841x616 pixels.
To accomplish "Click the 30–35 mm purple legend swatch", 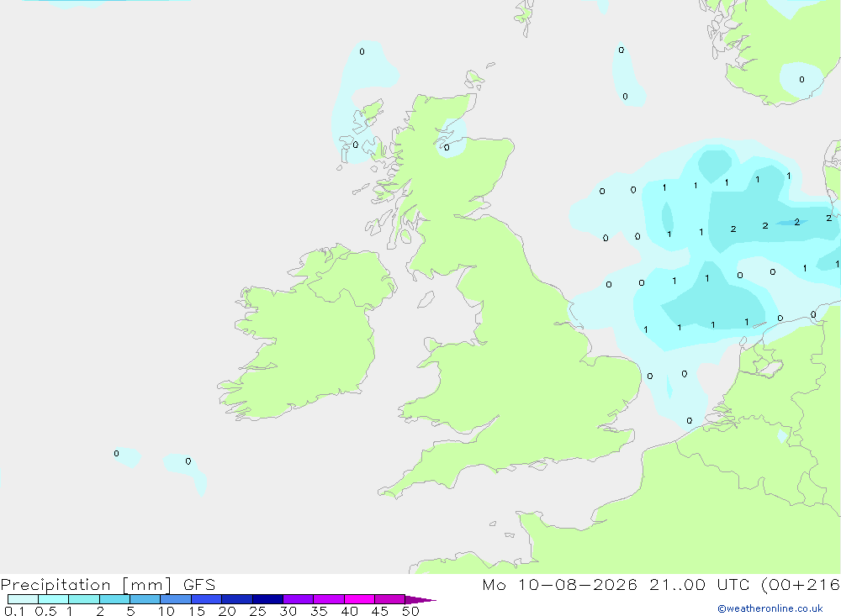I will click(299, 599).
